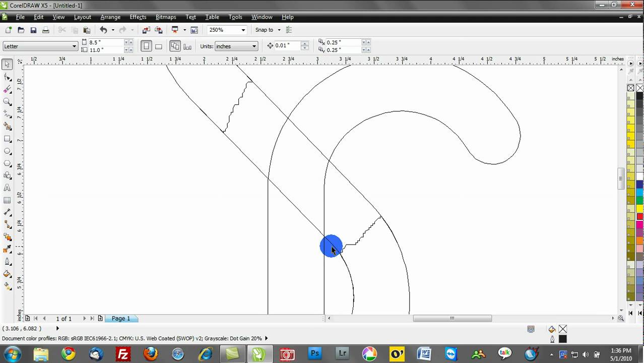The image size is (644, 363).
Task: Select the Basic Shapes tool
Action: (x=7, y=175)
